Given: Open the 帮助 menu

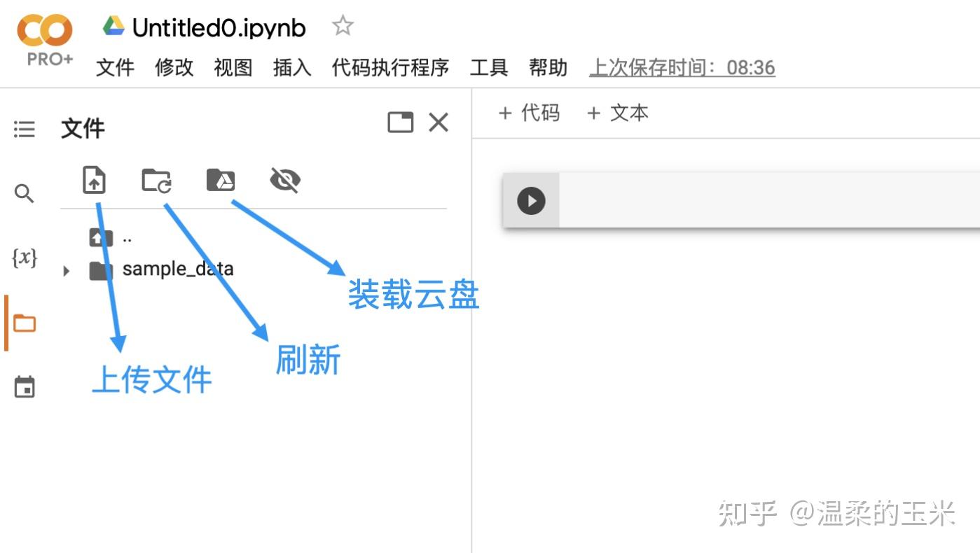Looking at the screenshot, I should 548,68.
